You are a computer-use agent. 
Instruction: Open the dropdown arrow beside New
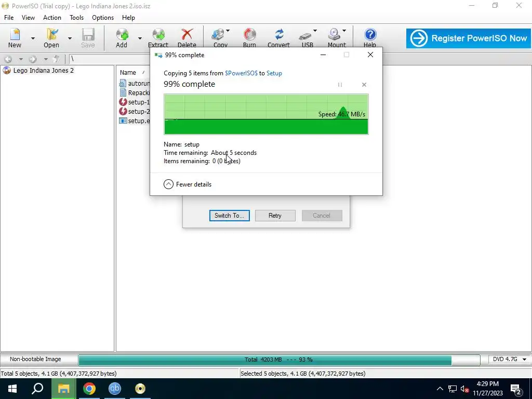(x=33, y=38)
